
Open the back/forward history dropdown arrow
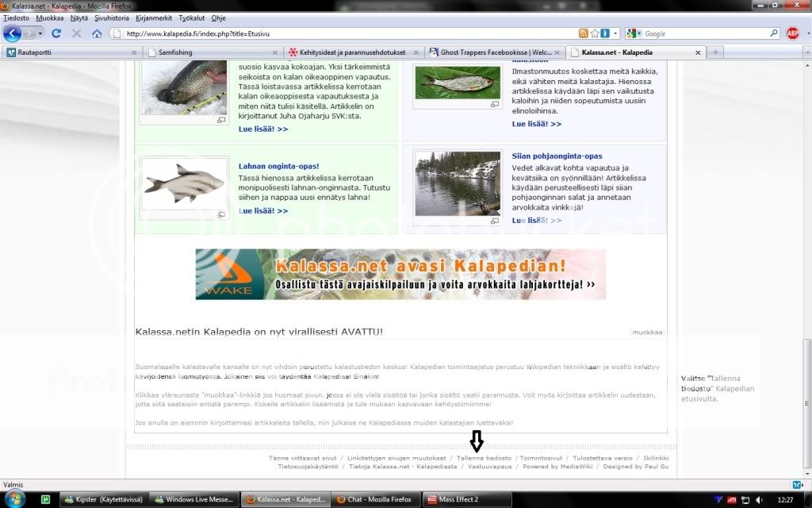(40, 33)
